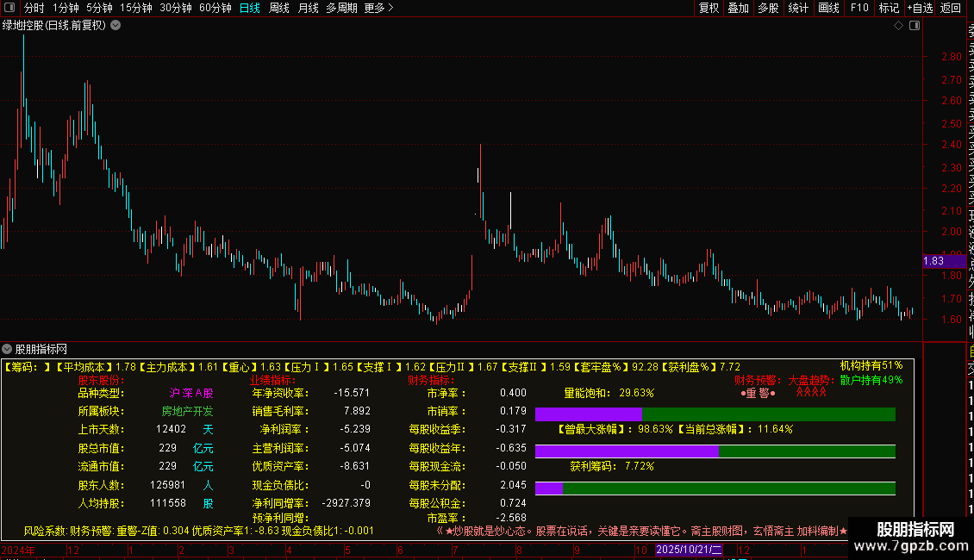The width and height of the screenshot is (974, 560).
Task: Click the 12402 listing days value
Action: coord(171,430)
